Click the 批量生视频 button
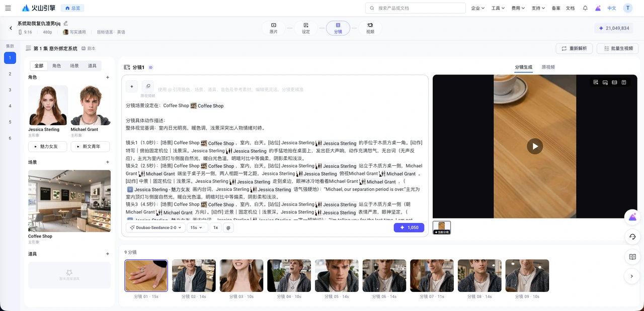 (x=617, y=48)
